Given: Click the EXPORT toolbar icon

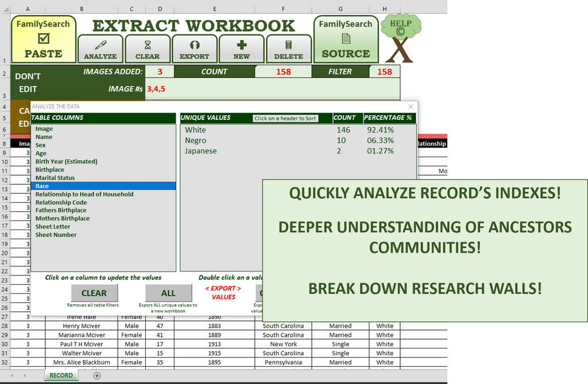Looking at the screenshot, I should pyautogui.click(x=195, y=48).
